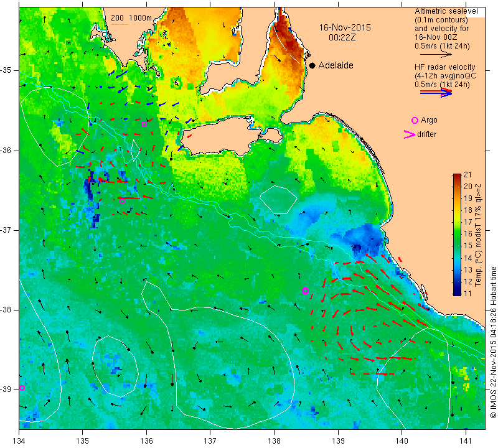Click longitude axis label 138
The height and width of the screenshot is (448, 498).
[x=274, y=441]
